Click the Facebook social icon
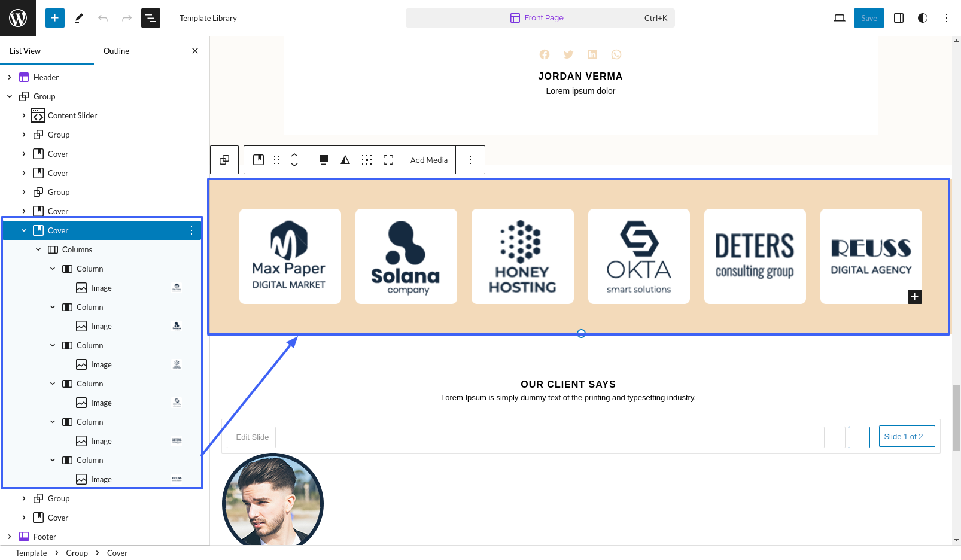The height and width of the screenshot is (560, 961). click(x=545, y=54)
